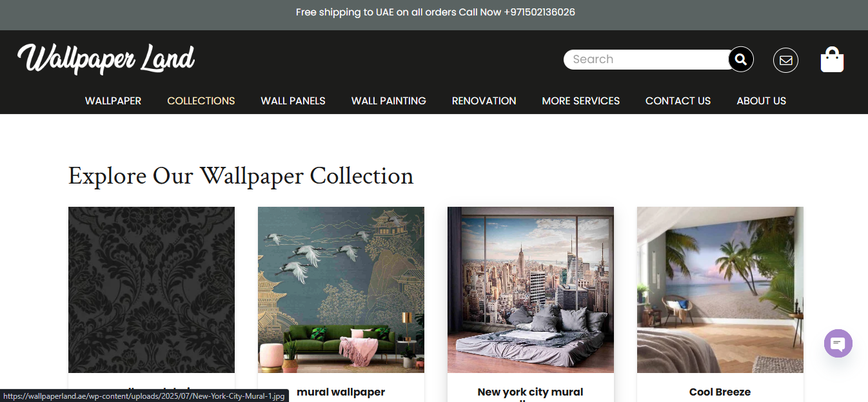Image resolution: width=868 pixels, height=402 pixels.
Task: Open the WALLPAPER menu item
Action: 113,100
